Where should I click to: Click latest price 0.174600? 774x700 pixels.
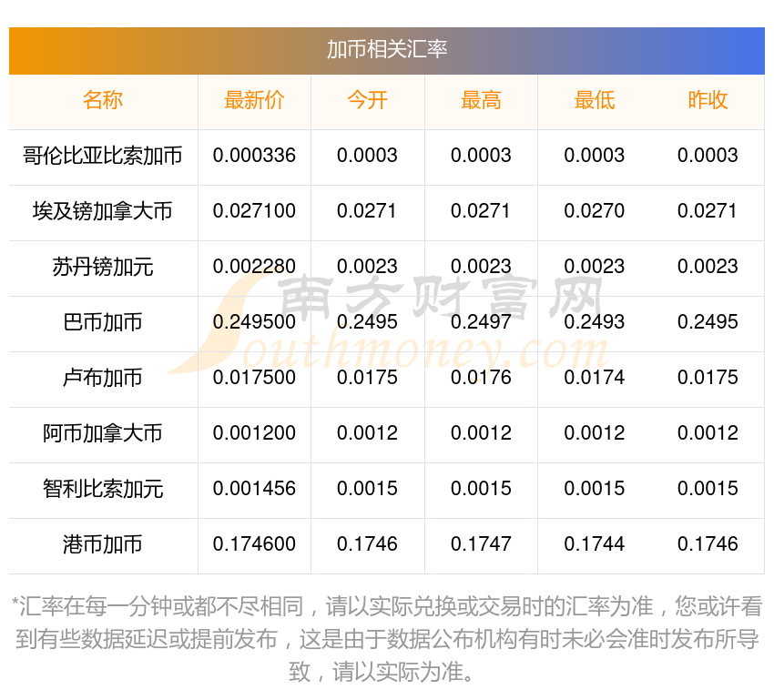(x=254, y=544)
